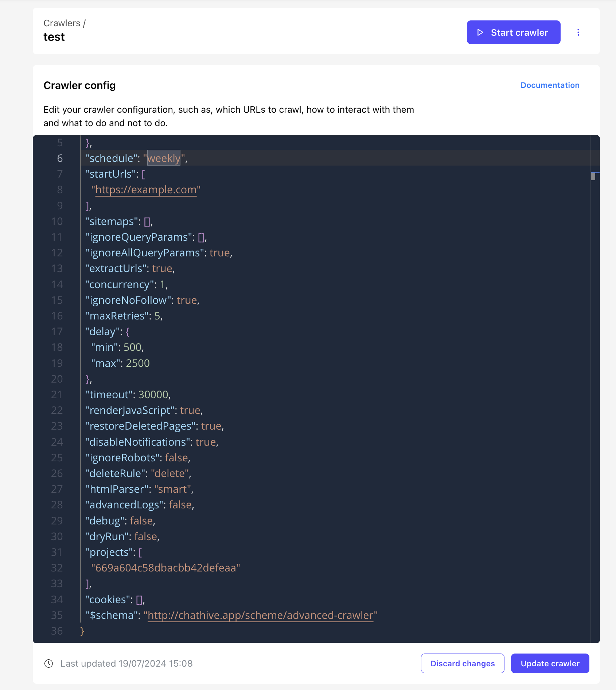Click the Update crawler button
Image resolution: width=616 pixels, height=690 pixels.
coord(550,663)
